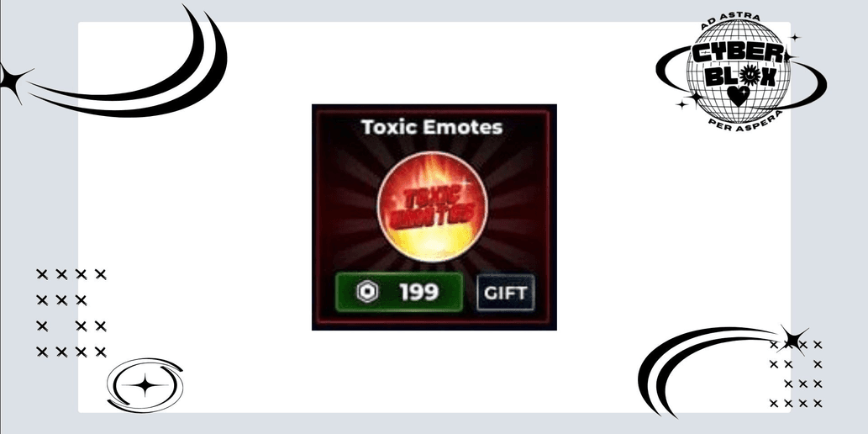Click the GIFT button
The image size is (868, 434).
tap(505, 293)
